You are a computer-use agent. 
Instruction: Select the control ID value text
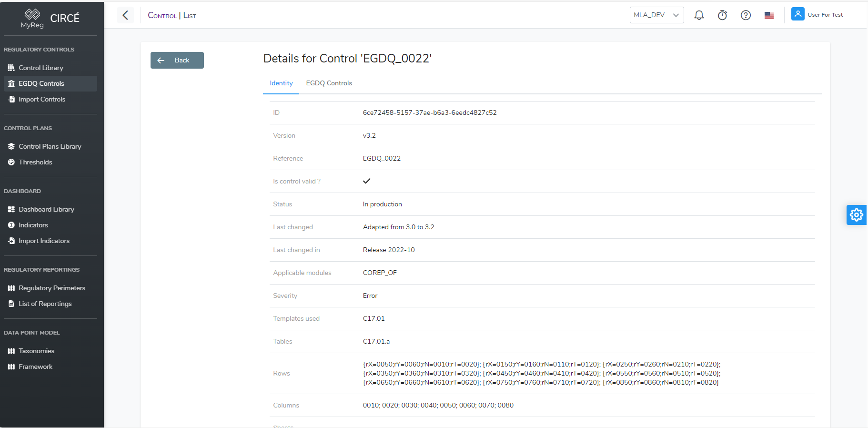tap(429, 113)
